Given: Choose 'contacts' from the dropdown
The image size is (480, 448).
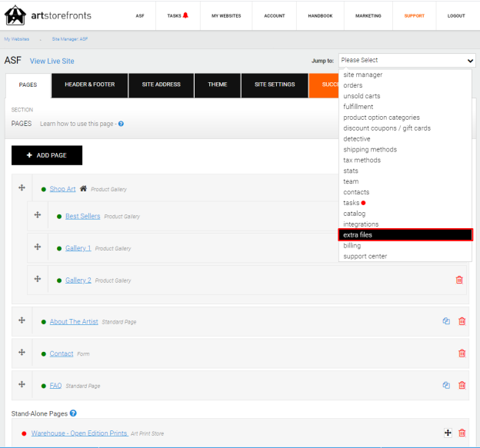Looking at the screenshot, I should click(x=405, y=192).
